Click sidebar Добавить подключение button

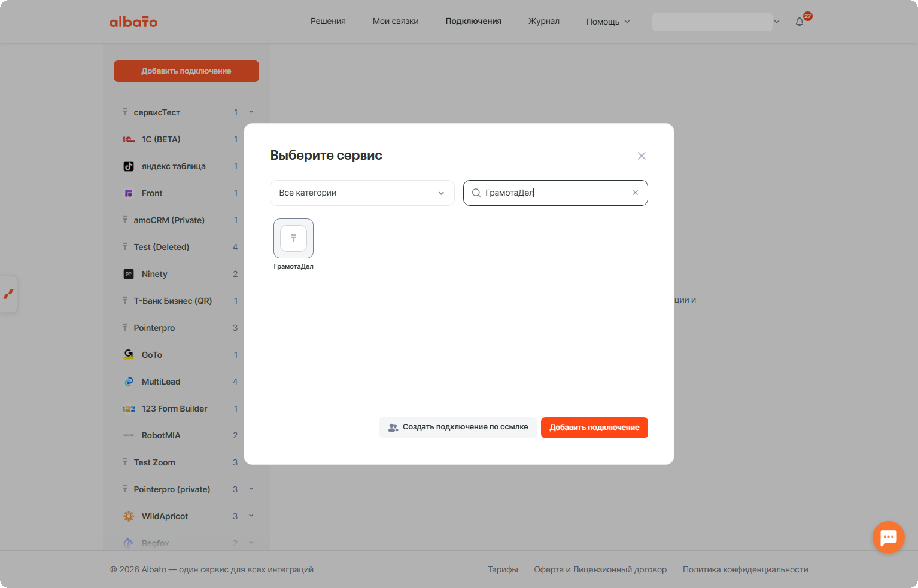(x=186, y=71)
